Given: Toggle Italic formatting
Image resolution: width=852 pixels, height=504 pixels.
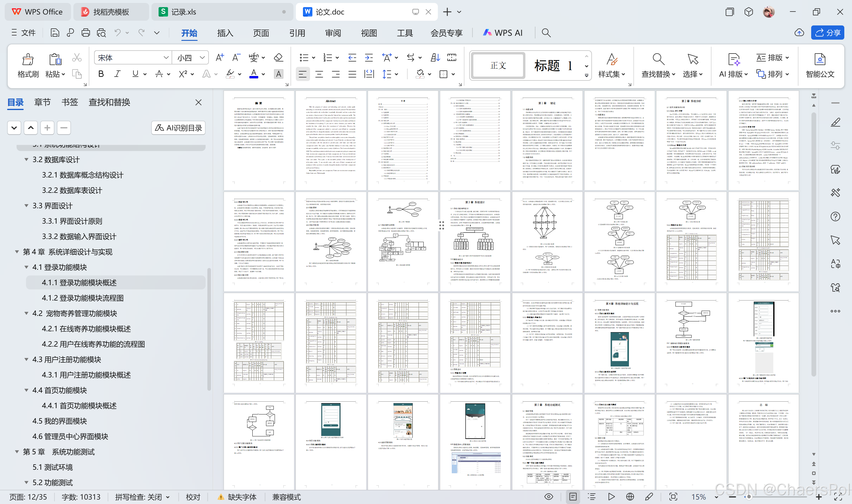Looking at the screenshot, I should click(x=117, y=74).
